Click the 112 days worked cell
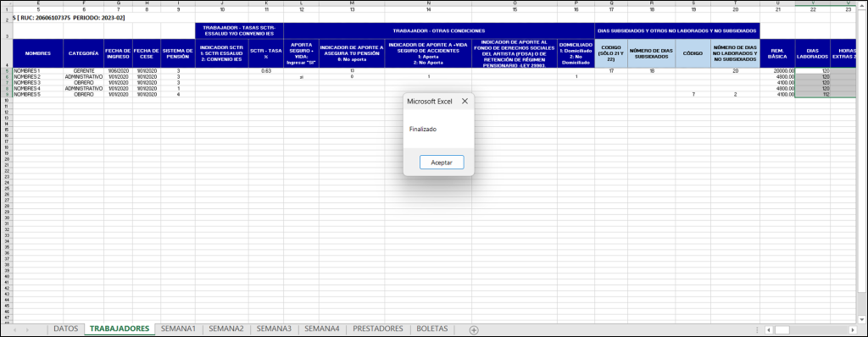This screenshot has height=337, width=868. point(813,94)
